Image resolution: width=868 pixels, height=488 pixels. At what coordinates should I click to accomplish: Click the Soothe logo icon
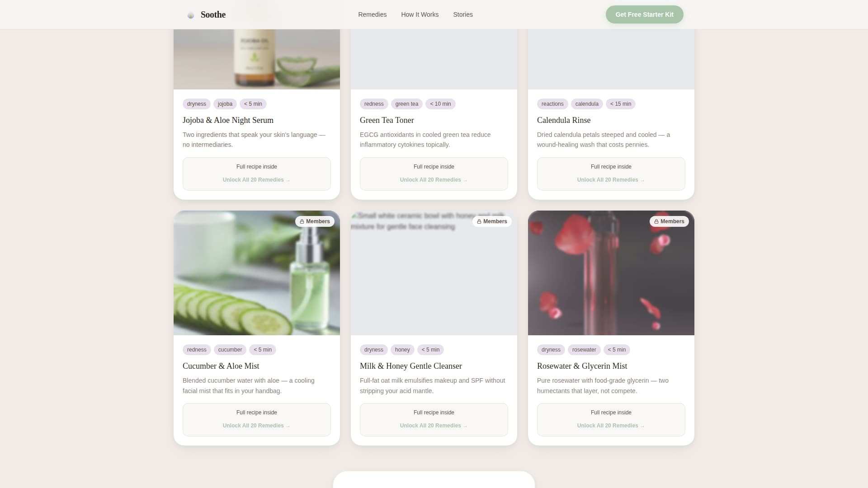[191, 15]
